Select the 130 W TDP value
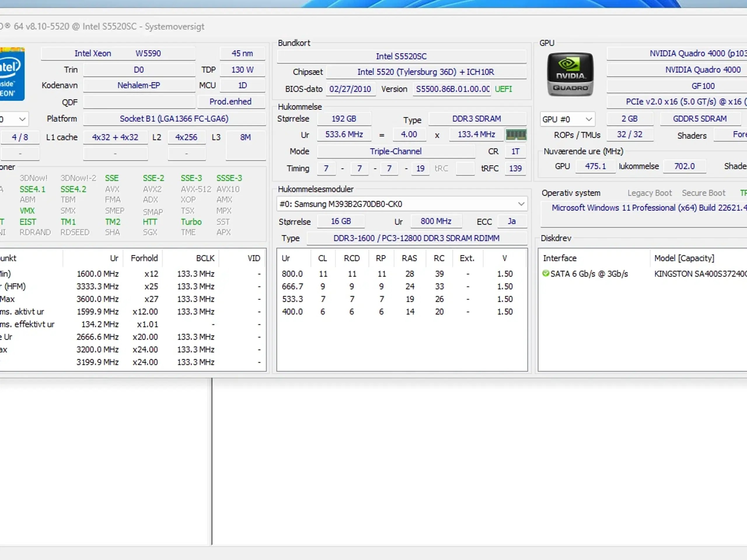This screenshot has height=560, width=747. click(242, 69)
